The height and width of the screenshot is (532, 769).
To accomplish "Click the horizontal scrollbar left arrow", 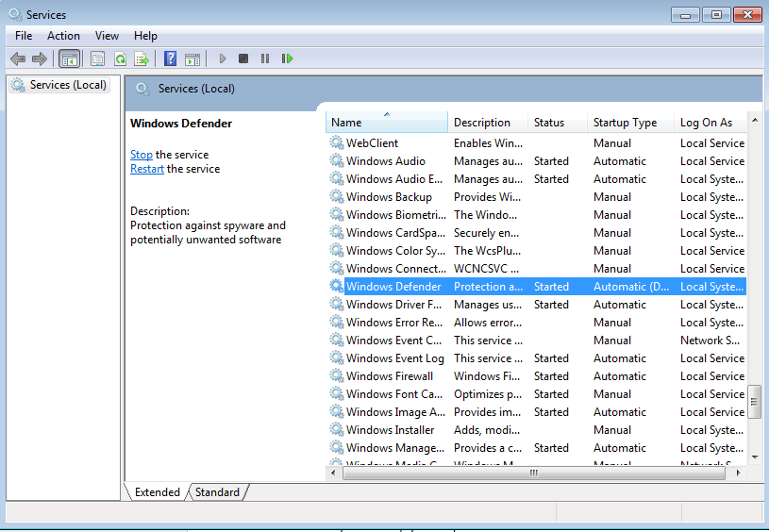I will pos(333,474).
